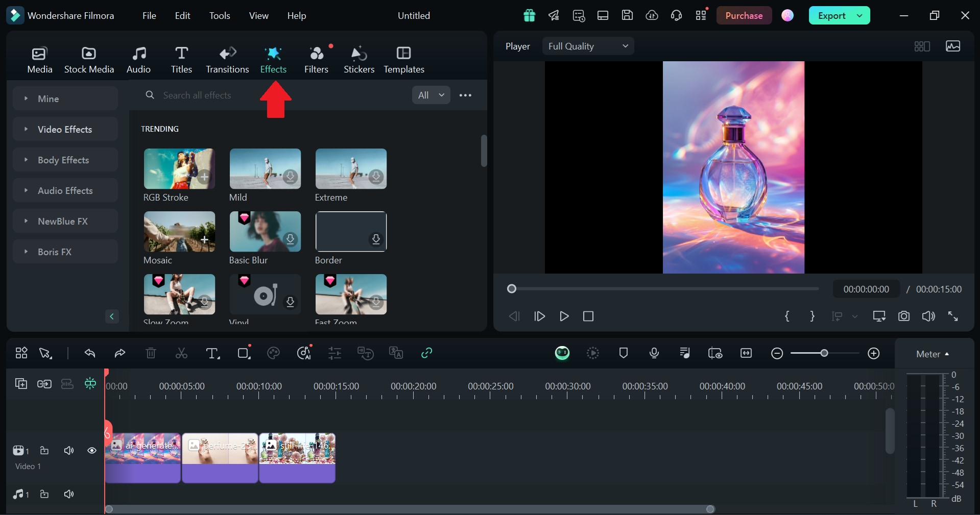The image size is (980, 515).
Task: Click the next frame play button
Action: coord(539,316)
